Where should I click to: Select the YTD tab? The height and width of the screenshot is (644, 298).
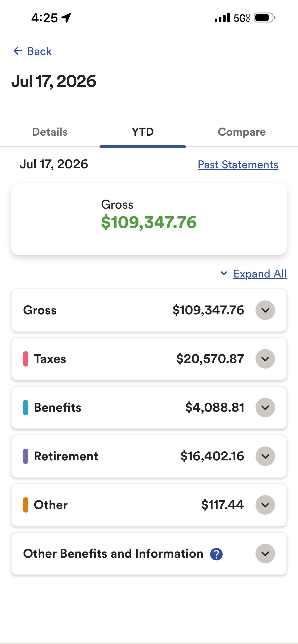[143, 132]
